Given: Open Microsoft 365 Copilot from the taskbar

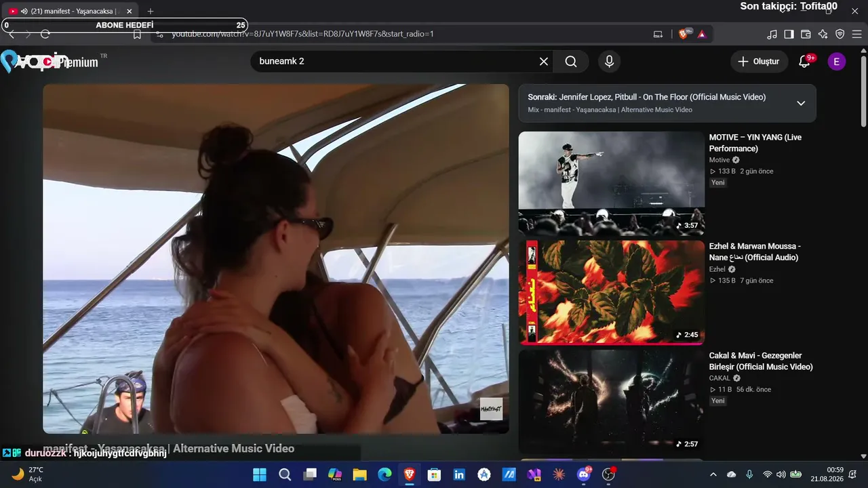Looking at the screenshot, I should 335,474.
